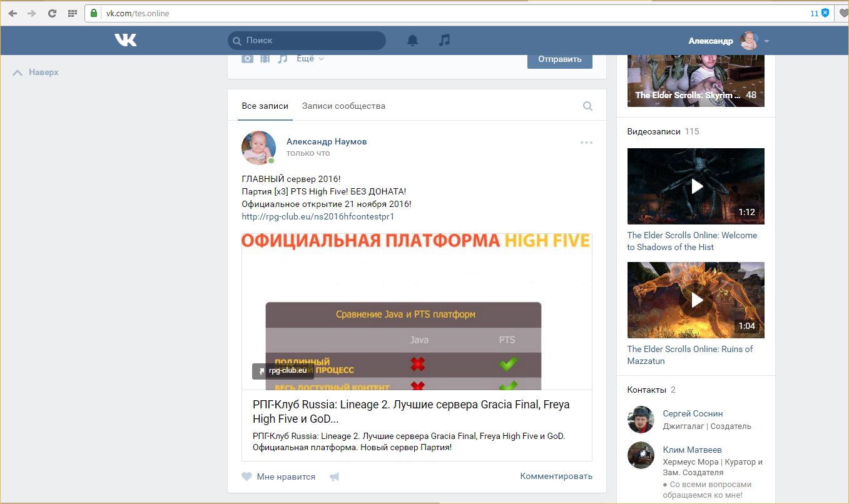Switch to the Записи сообщества tab
The image size is (849, 504).
click(x=343, y=106)
